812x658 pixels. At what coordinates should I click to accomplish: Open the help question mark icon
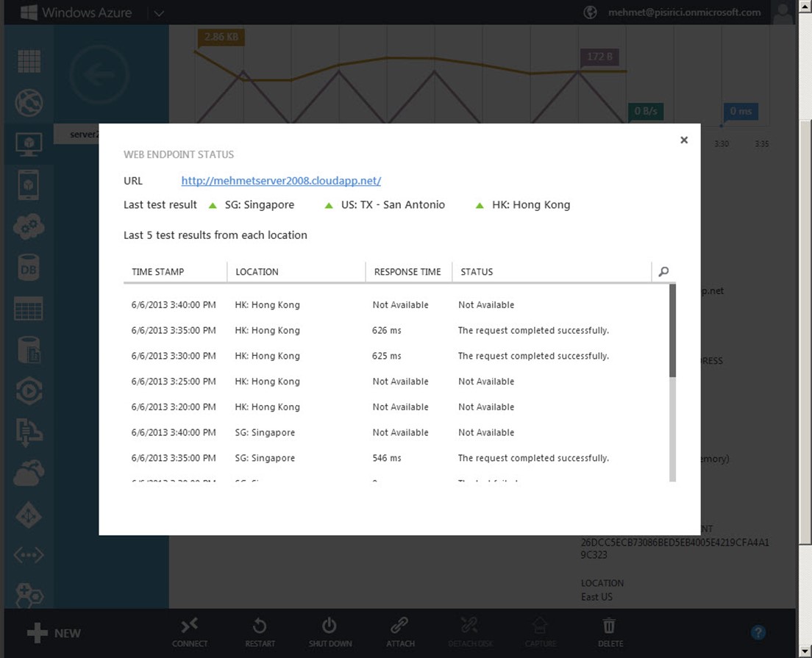click(x=758, y=632)
